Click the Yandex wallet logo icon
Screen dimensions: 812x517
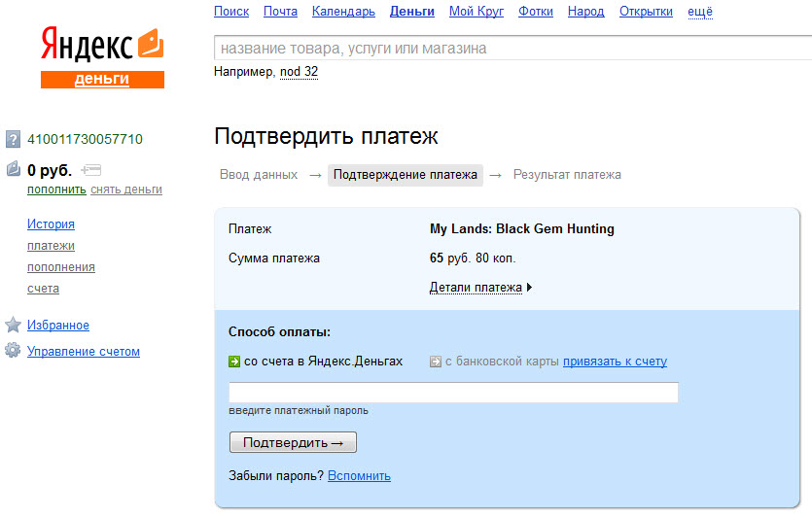click(x=151, y=43)
